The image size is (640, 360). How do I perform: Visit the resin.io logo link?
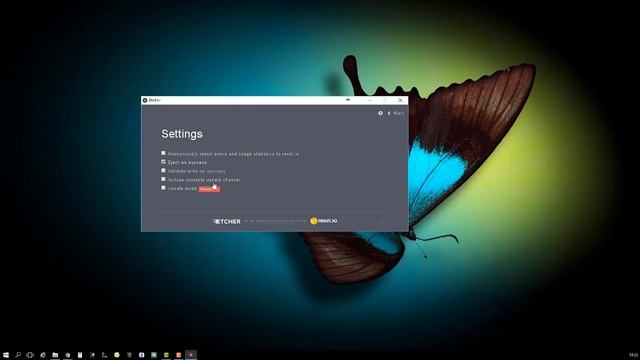pyautogui.click(x=324, y=221)
